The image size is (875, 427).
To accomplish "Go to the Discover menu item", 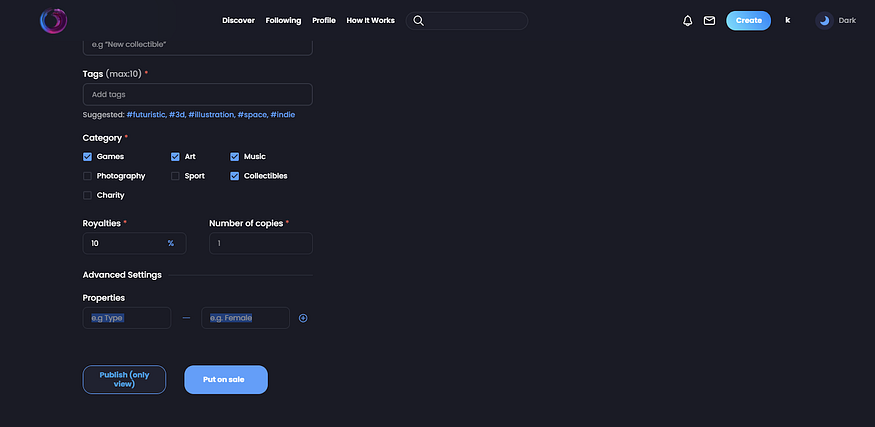I will click(x=238, y=21).
